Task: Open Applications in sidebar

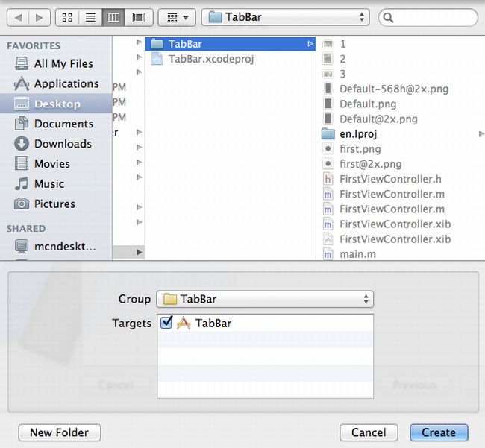Action: 56,83
